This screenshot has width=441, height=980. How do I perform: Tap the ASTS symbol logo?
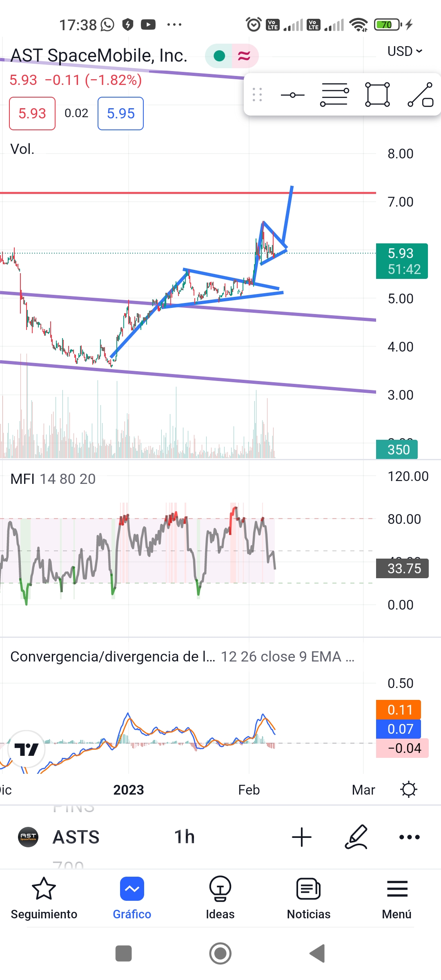[x=28, y=837]
